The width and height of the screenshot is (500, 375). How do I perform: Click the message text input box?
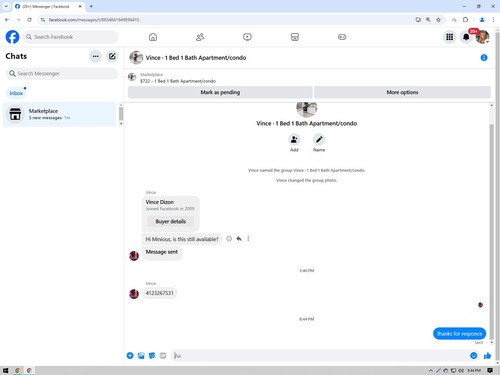pyautogui.click(x=320, y=356)
